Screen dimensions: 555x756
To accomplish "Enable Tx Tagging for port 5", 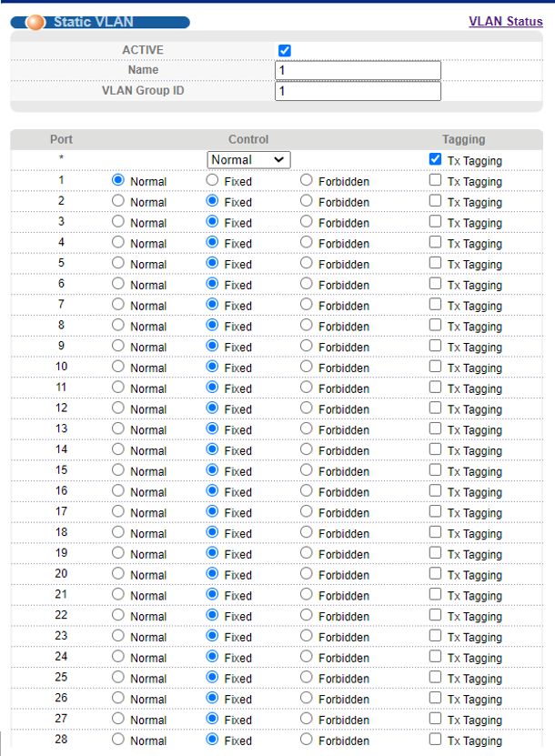I will 435,263.
